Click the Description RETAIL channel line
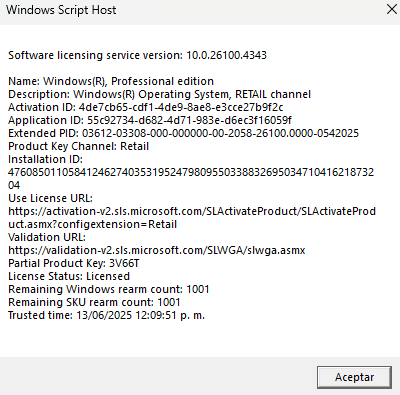 coord(159,94)
